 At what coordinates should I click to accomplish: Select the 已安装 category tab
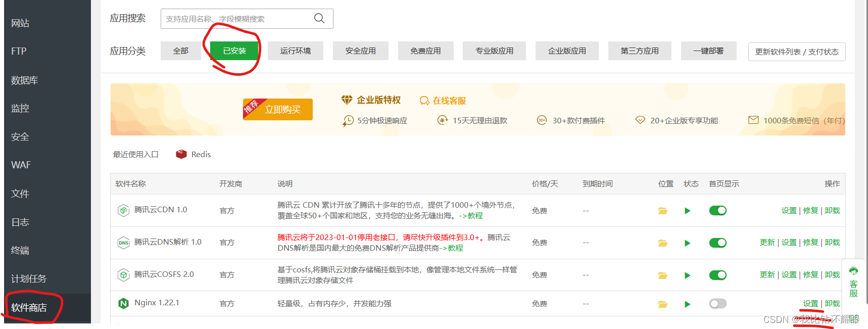[x=234, y=51]
